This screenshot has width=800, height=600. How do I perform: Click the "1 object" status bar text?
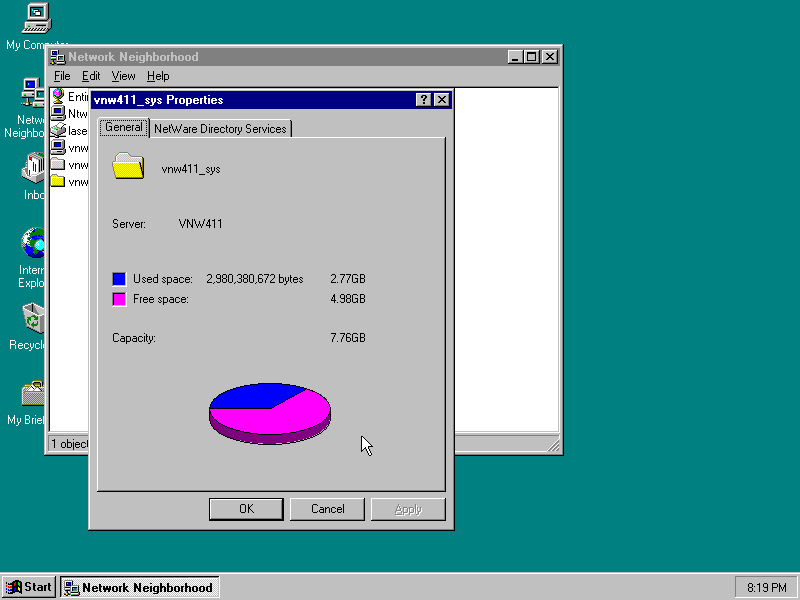pyautogui.click(x=69, y=444)
